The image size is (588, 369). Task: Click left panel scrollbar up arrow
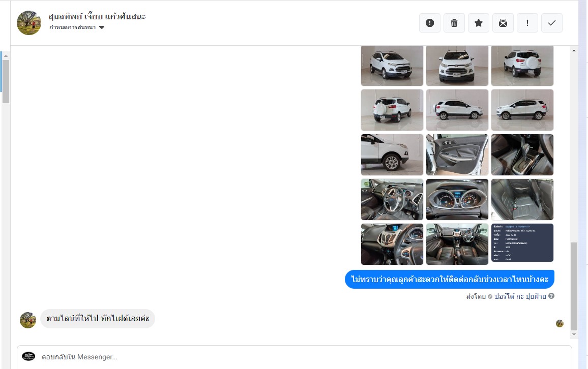(6, 56)
